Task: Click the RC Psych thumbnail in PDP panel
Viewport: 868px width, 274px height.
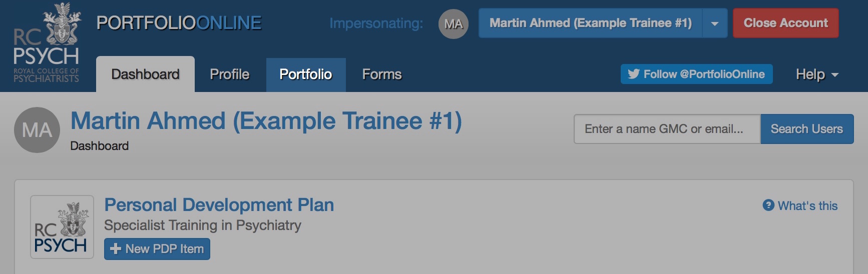Action: [62, 227]
